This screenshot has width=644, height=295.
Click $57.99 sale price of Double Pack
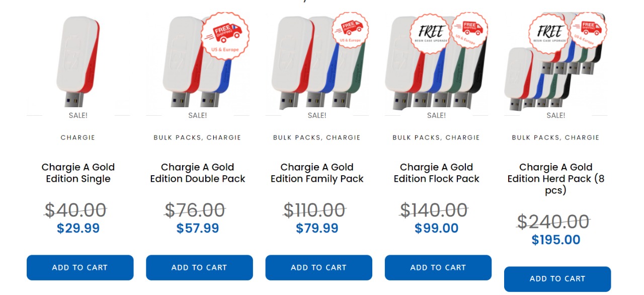[x=198, y=228]
